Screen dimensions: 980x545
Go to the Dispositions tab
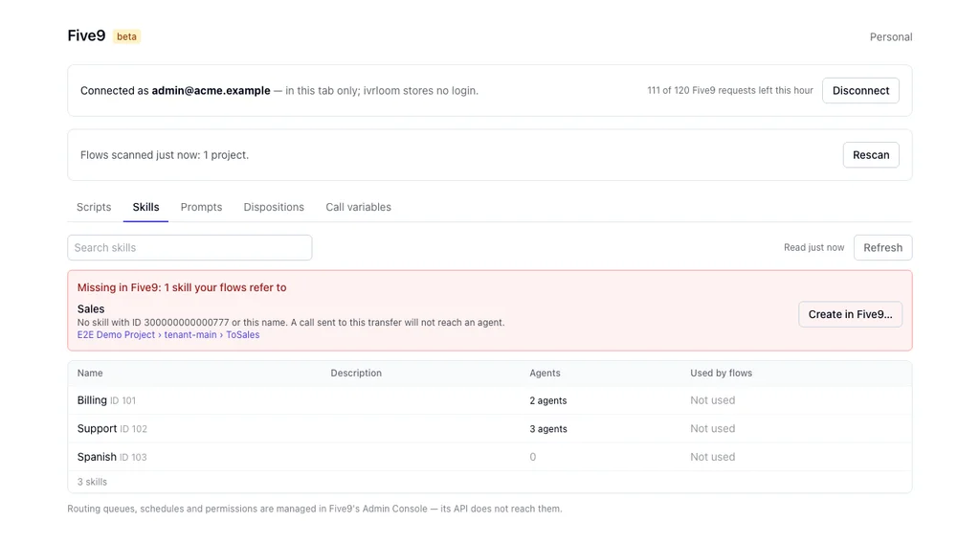pos(274,207)
